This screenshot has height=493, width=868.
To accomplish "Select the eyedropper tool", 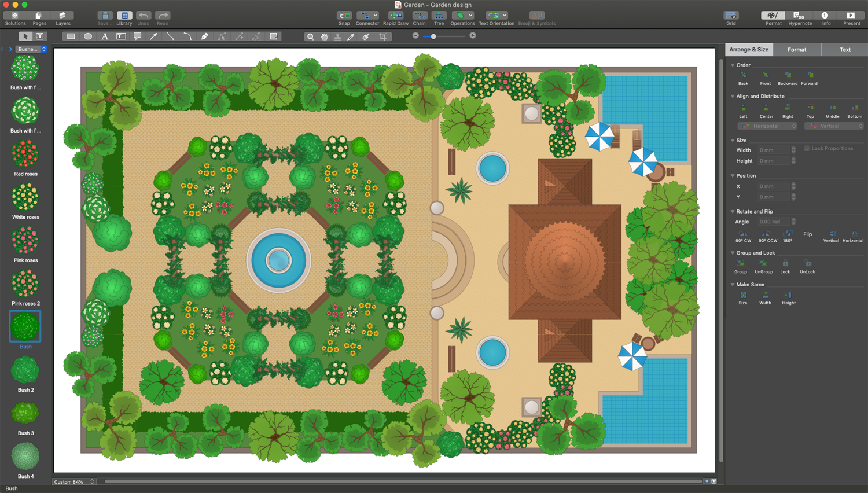I will (351, 36).
